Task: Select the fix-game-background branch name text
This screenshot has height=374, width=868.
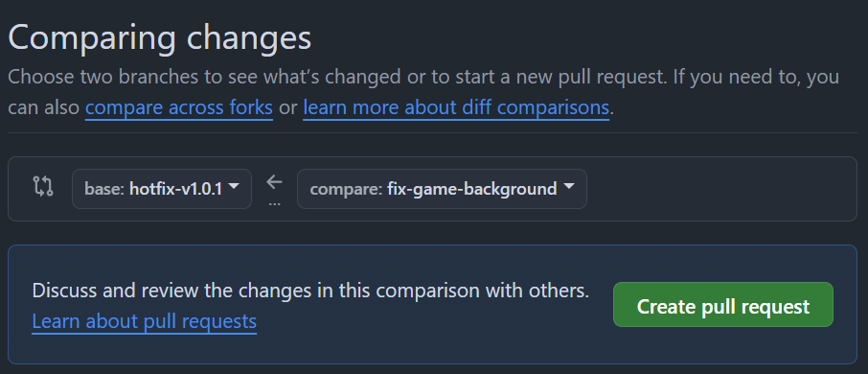Action: [471, 189]
